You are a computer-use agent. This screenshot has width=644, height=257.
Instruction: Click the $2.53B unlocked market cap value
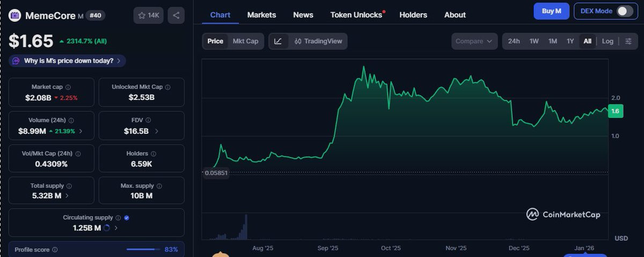coord(142,98)
